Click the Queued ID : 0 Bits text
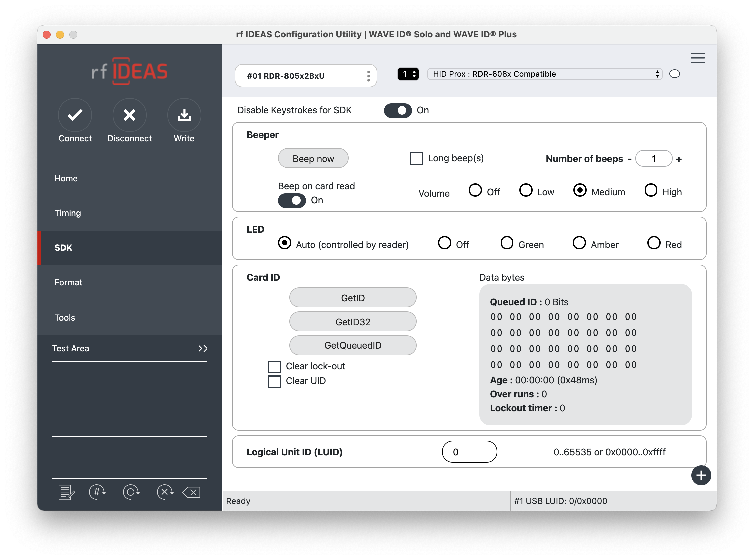 point(529,302)
